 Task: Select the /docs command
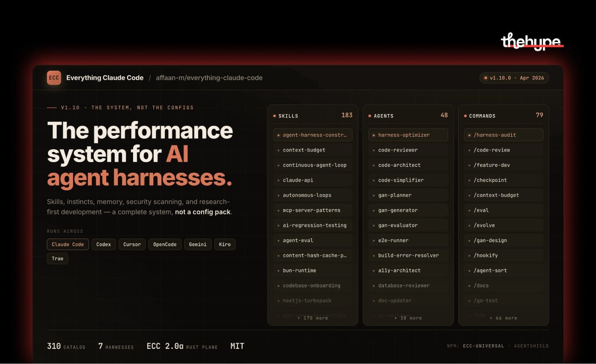[504, 285]
